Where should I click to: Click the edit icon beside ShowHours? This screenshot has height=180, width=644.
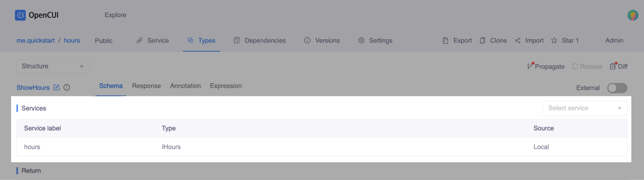(57, 88)
